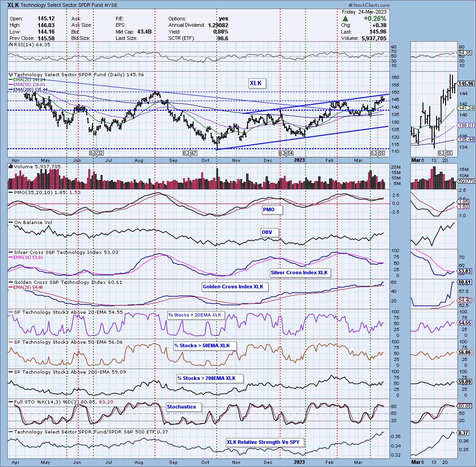This screenshot has width=476, height=467.
Task: Click the SPDR Fund/S&P 500 ETF ratio legend
Action: (x=91, y=432)
